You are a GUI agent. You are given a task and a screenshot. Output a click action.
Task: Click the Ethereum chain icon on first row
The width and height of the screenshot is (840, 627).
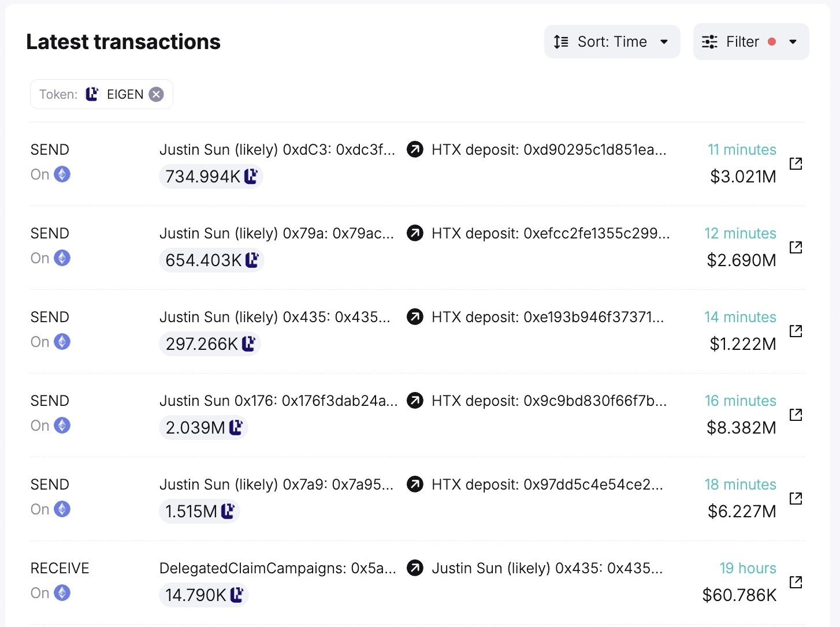(62, 174)
